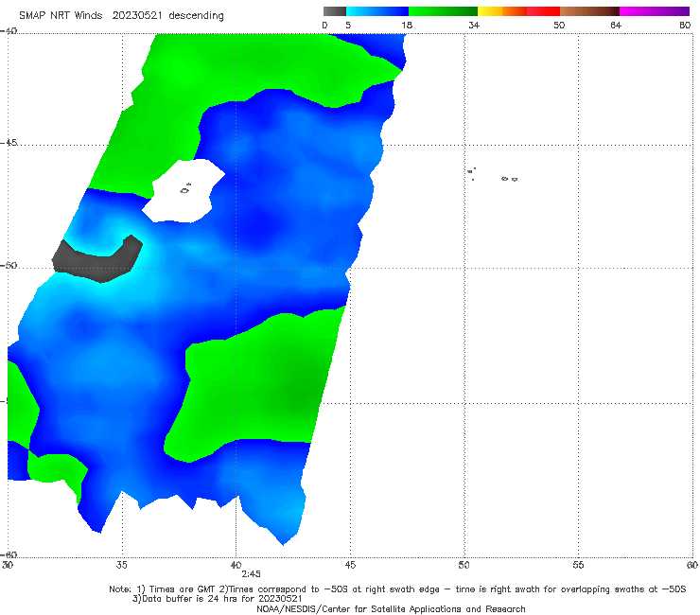Click the date "20230521" in the title
This screenshot has height=615, width=700.
[137, 15]
